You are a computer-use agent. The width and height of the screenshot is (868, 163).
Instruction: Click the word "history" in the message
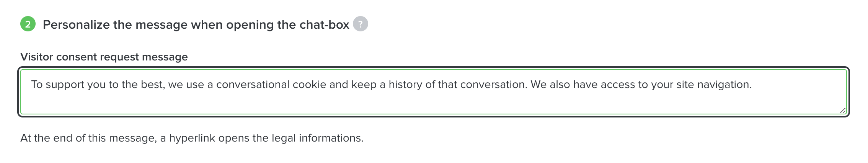[405, 85]
